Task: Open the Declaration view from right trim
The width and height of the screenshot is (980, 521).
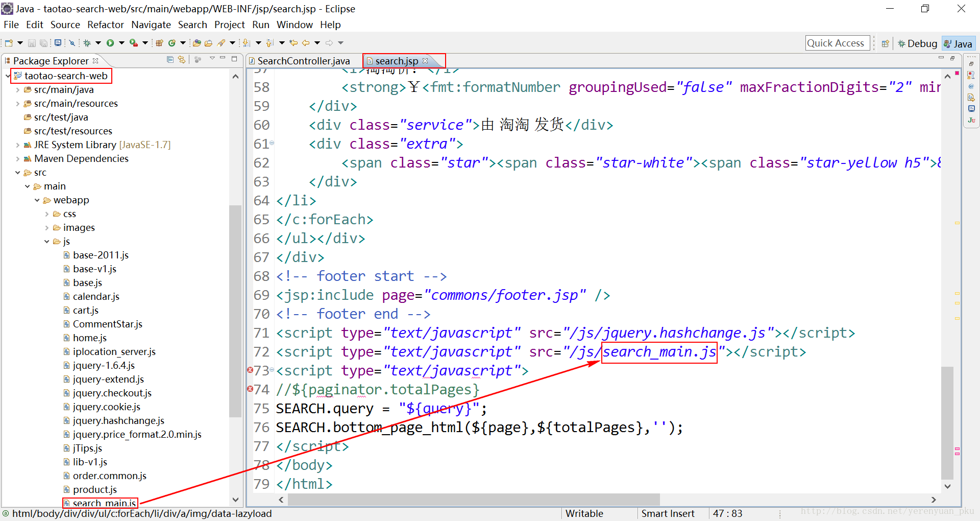Action: click(971, 97)
